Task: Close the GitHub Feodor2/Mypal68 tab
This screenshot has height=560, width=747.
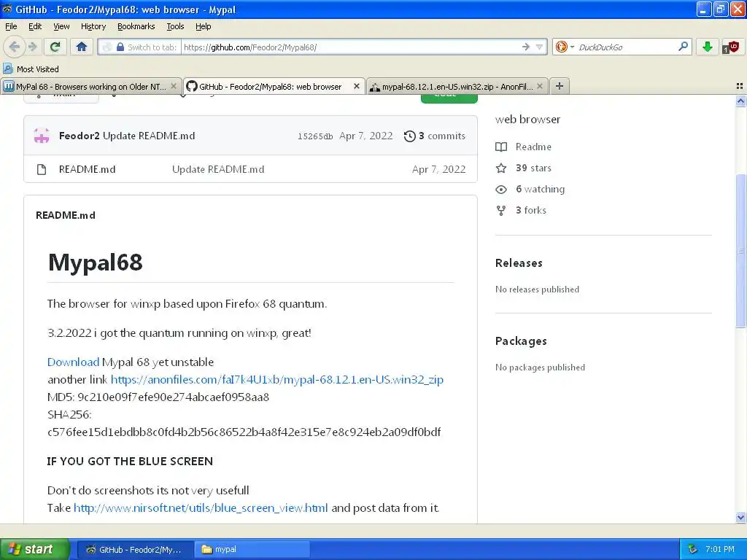Action: 356,86
